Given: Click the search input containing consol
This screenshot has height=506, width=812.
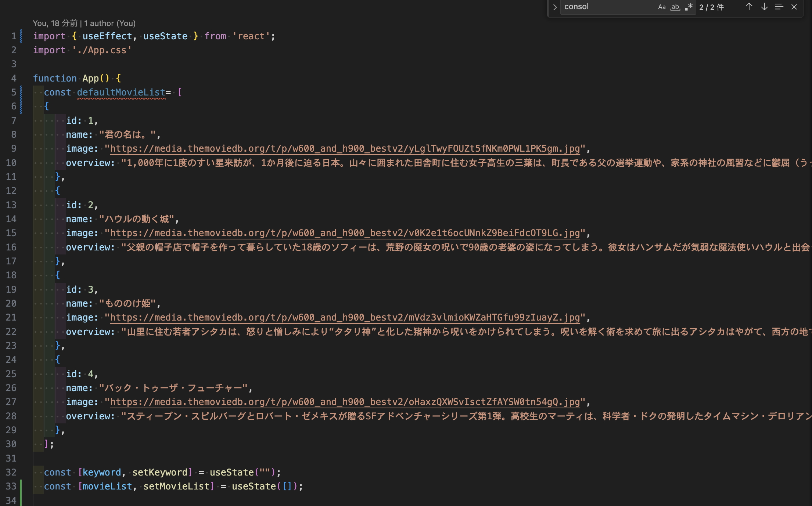Looking at the screenshot, I should coord(606,7).
